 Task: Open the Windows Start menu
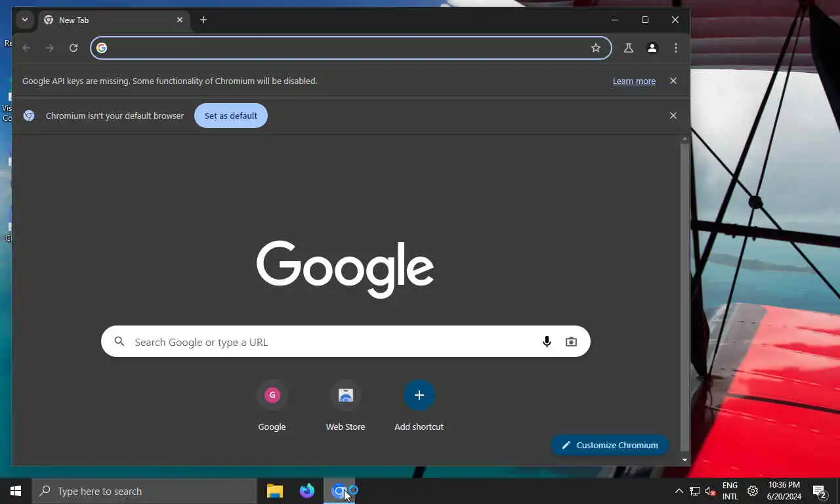pos(16,491)
